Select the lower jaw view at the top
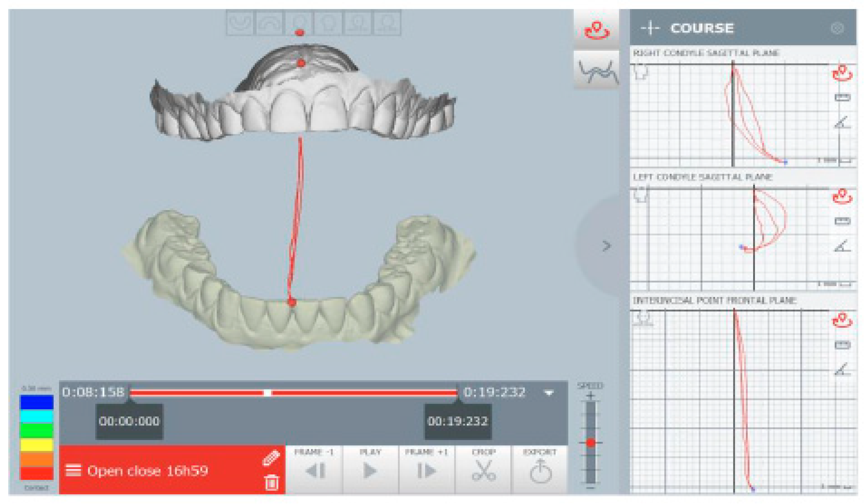Image resolution: width=867 pixels, height=504 pixels. click(240, 23)
